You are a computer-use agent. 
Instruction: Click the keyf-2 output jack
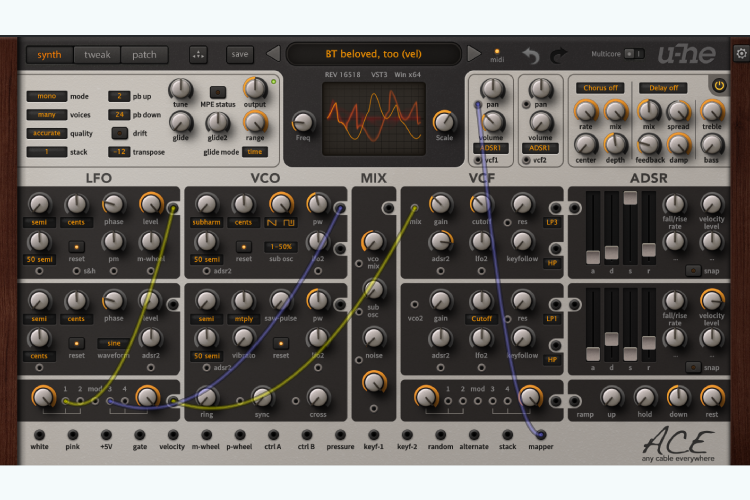coord(407,434)
